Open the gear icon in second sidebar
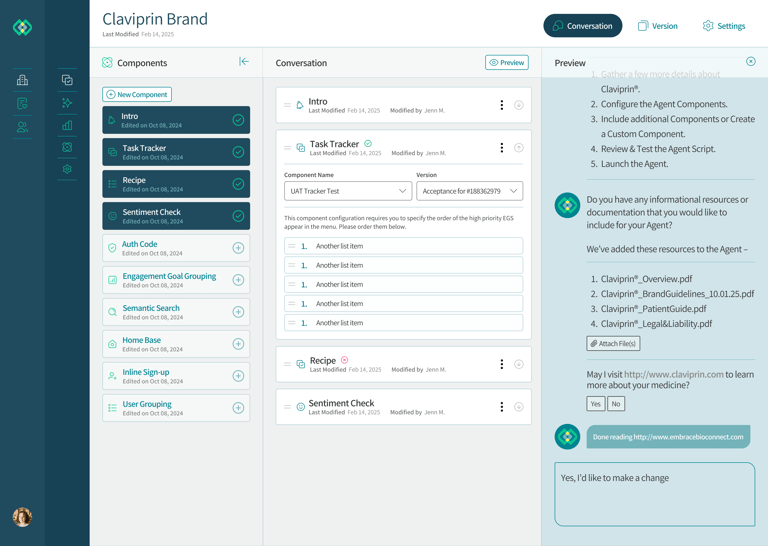This screenshot has width=768, height=546. coord(67,169)
